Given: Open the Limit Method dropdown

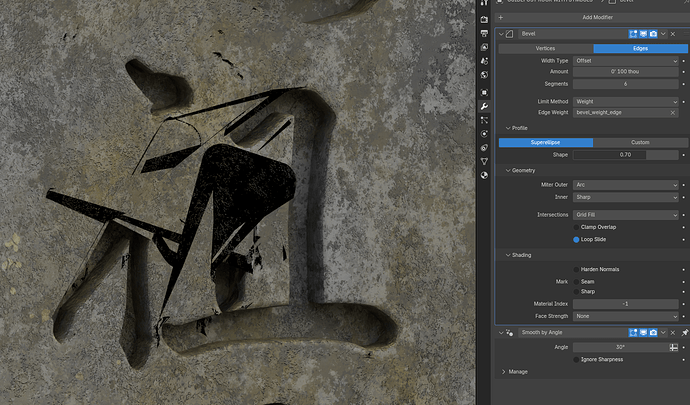Looking at the screenshot, I should (626, 102).
